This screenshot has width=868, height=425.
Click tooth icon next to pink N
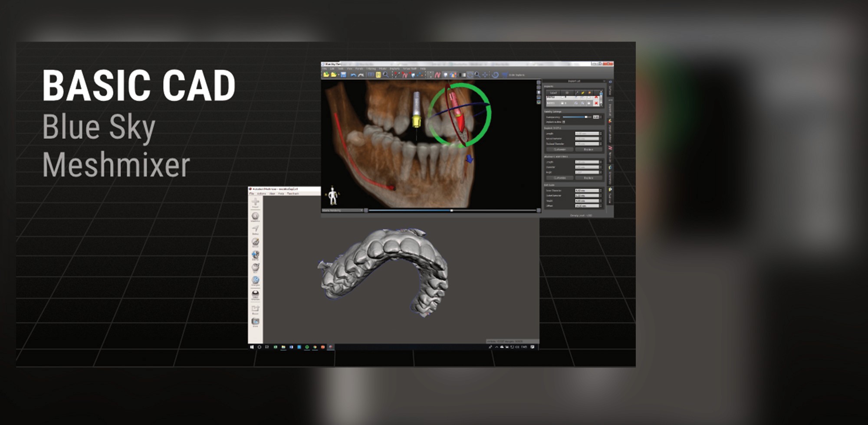[446, 75]
